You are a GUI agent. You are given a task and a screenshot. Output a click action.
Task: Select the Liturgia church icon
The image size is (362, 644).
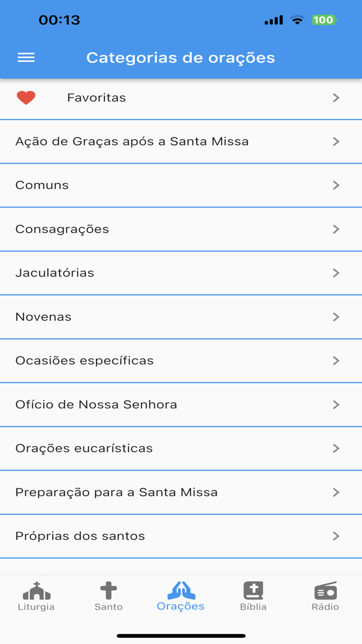[36, 590]
